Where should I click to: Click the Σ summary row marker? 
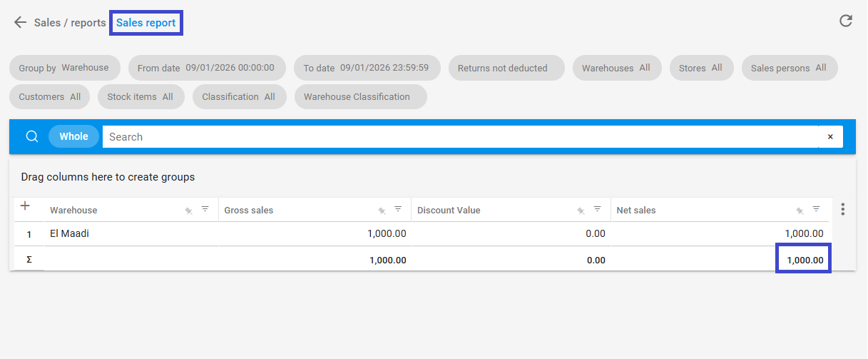(29, 260)
